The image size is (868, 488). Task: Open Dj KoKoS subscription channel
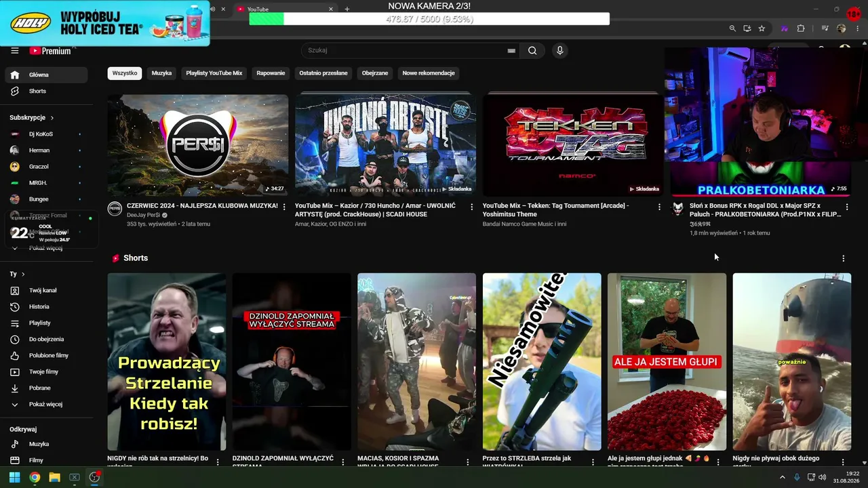tap(46, 134)
